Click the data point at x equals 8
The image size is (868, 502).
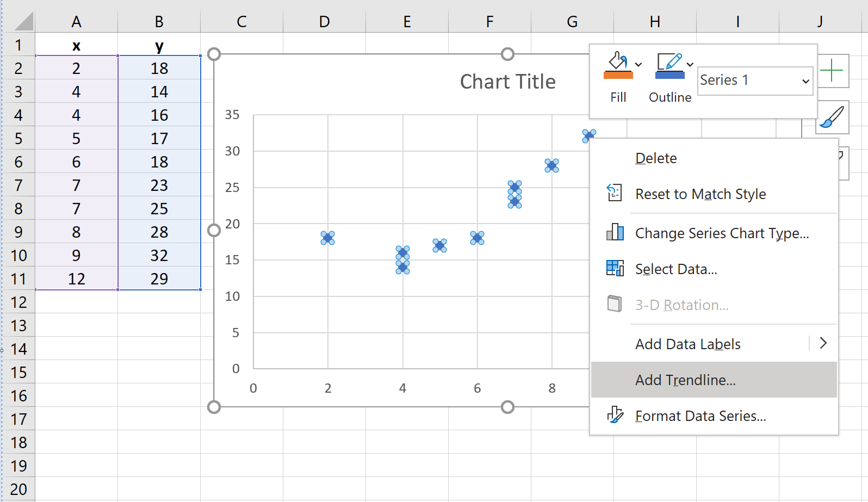pyautogui.click(x=551, y=165)
